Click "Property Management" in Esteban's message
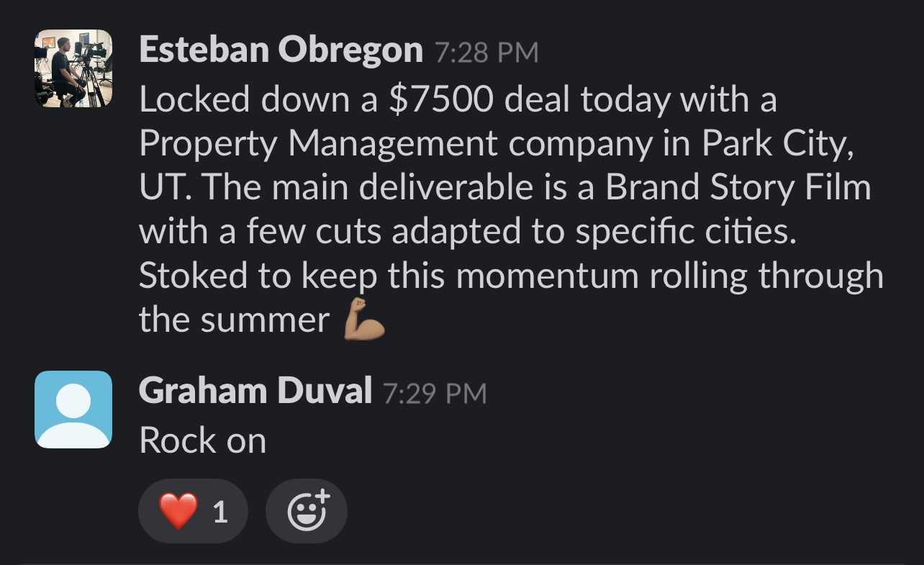This screenshot has width=924, height=565. click(x=317, y=143)
